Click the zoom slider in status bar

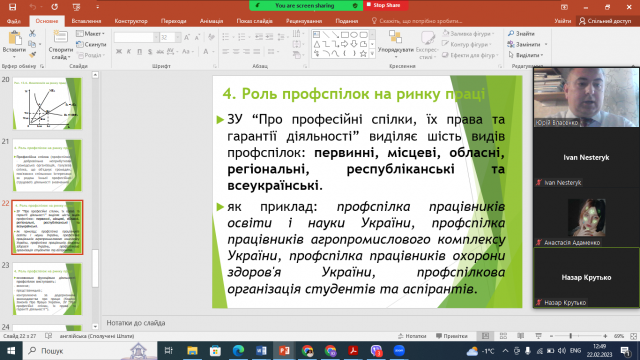click(578, 336)
